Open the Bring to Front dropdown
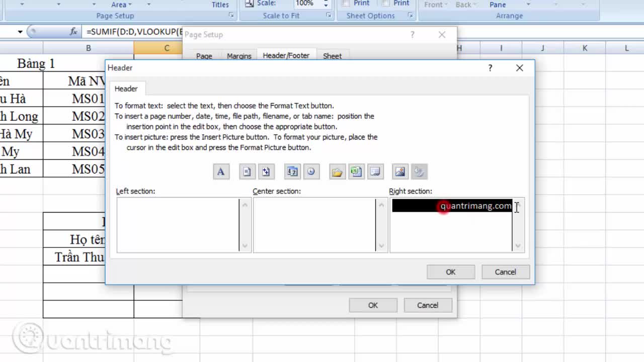 (x=436, y=5)
